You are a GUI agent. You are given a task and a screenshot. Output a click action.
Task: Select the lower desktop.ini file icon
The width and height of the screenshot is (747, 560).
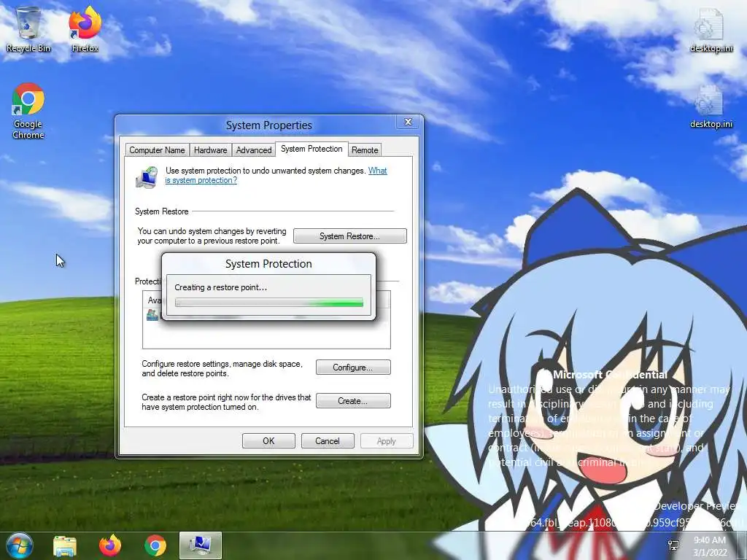711,106
